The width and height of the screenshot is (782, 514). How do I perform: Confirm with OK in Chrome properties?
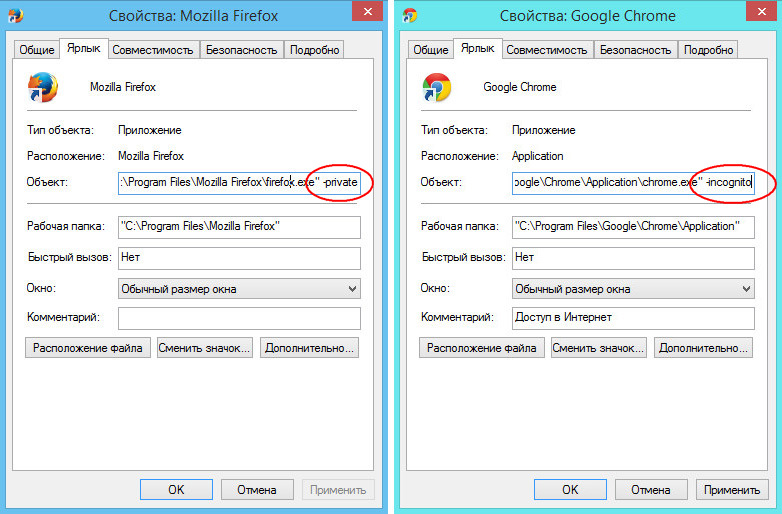pos(570,490)
